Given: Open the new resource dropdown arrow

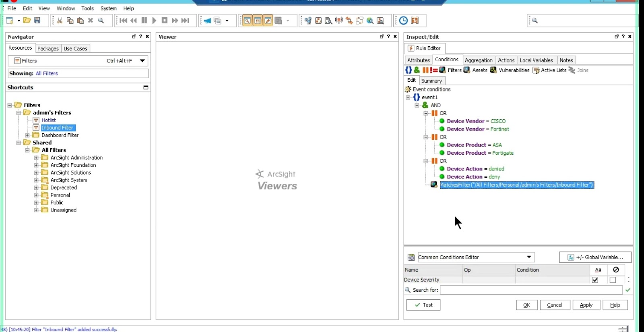Looking at the screenshot, I should point(19,21).
